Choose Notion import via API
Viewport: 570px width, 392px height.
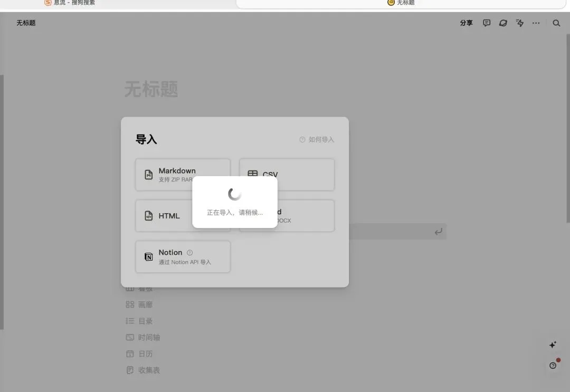tap(183, 257)
